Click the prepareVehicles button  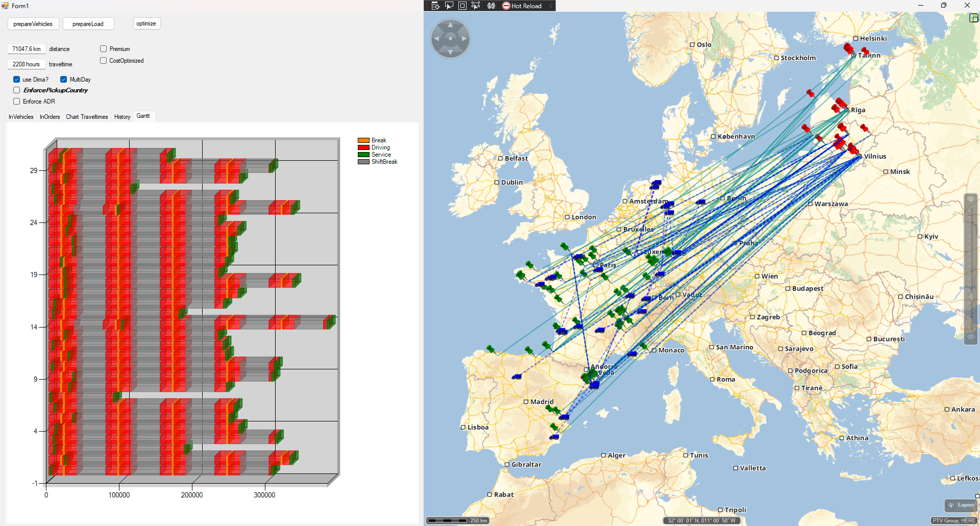pos(33,24)
